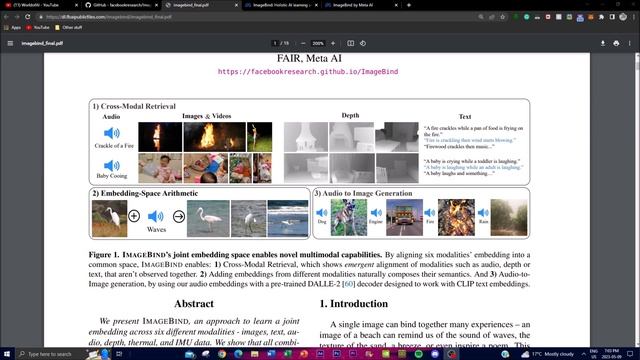Open the Other stuff bookmarks folder
Screen dimensions: 640x360
click(69, 27)
